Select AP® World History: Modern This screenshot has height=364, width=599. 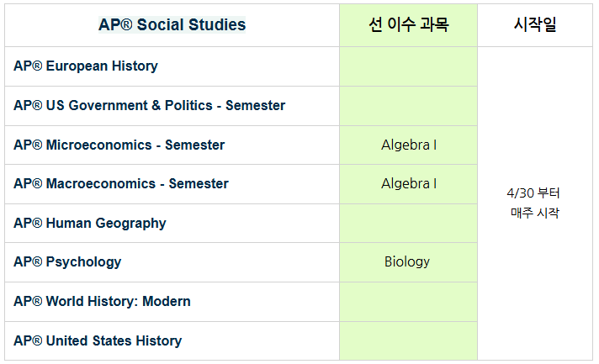tap(102, 302)
